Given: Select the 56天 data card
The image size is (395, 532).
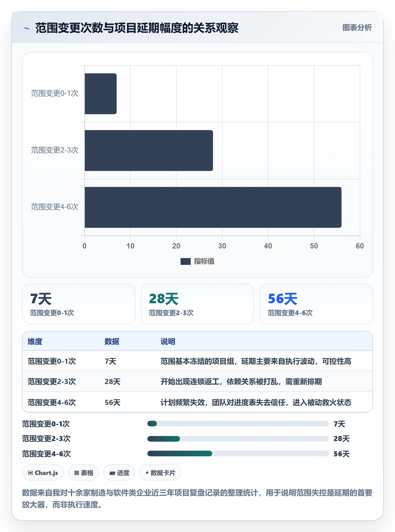Looking at the screenshot, I should [316, 304].
